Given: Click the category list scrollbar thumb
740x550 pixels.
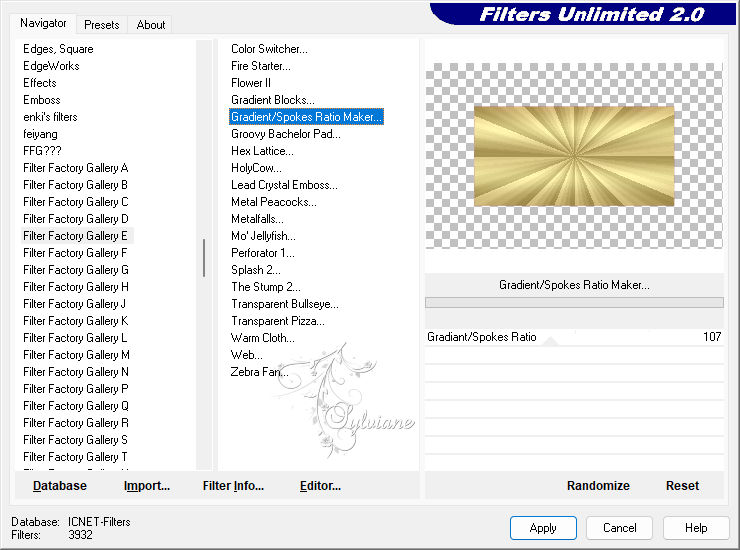Looking at the screenshot, I should (204, 258).
